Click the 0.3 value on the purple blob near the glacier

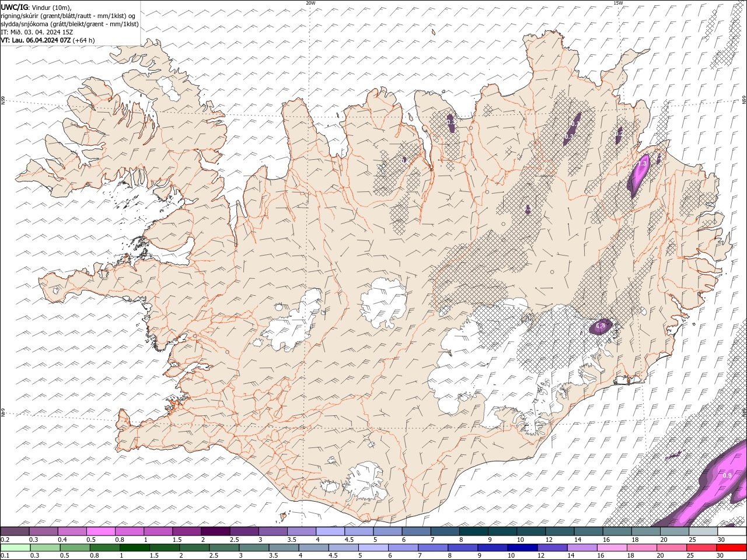(601, 325)
